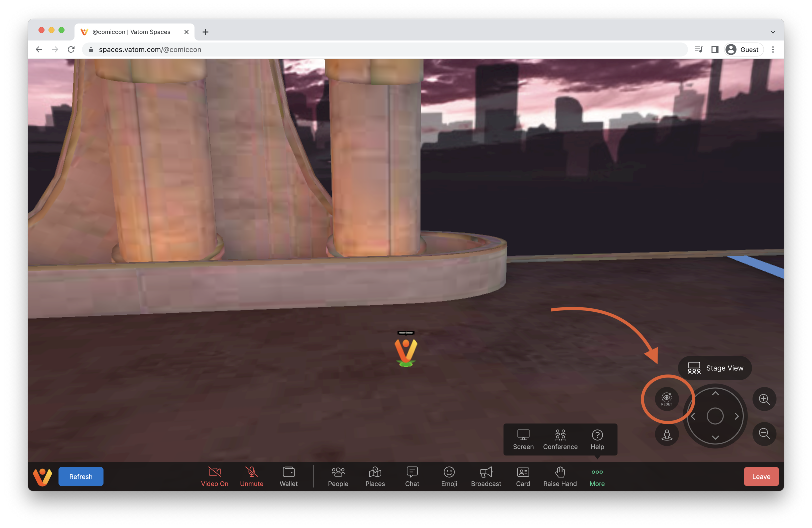Open the Card option
812x528 pixels.
(523, 476)
